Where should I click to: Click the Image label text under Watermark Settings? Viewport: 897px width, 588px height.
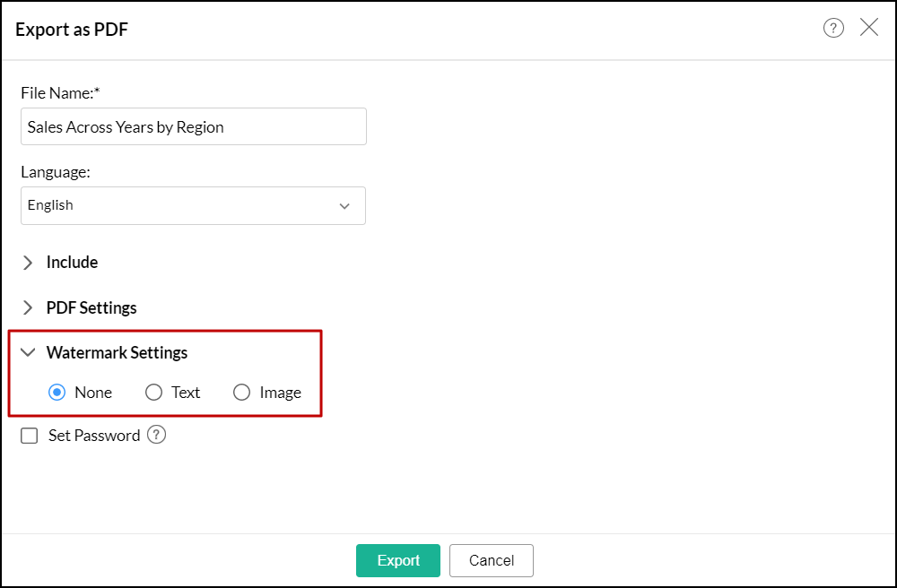click(x=280, y=393)
